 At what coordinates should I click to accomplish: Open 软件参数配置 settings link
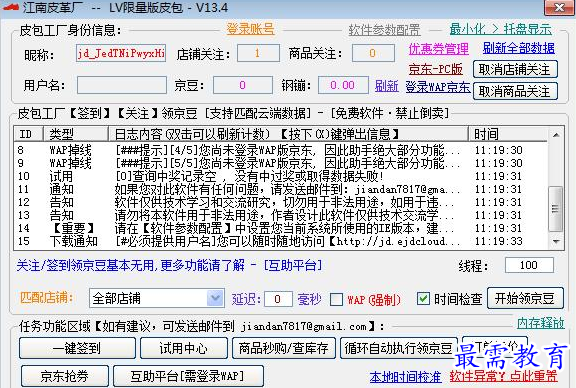point(384,30)
